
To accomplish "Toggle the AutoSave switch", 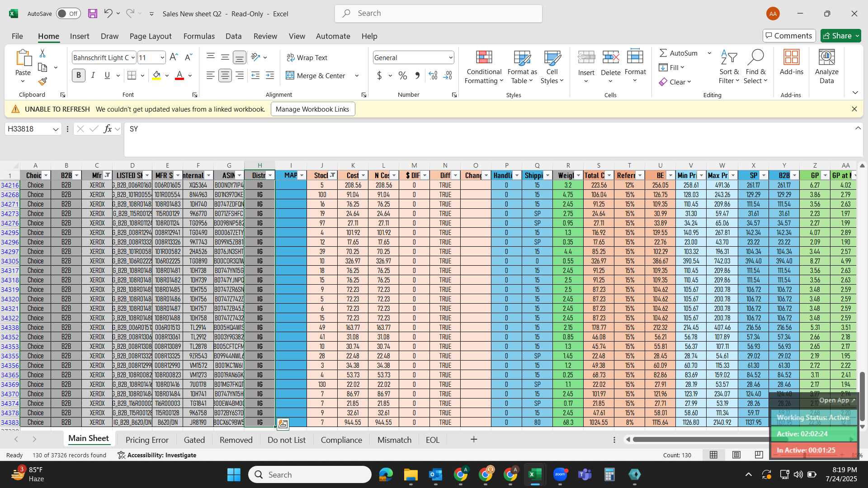I will click(x=68, y=14).
